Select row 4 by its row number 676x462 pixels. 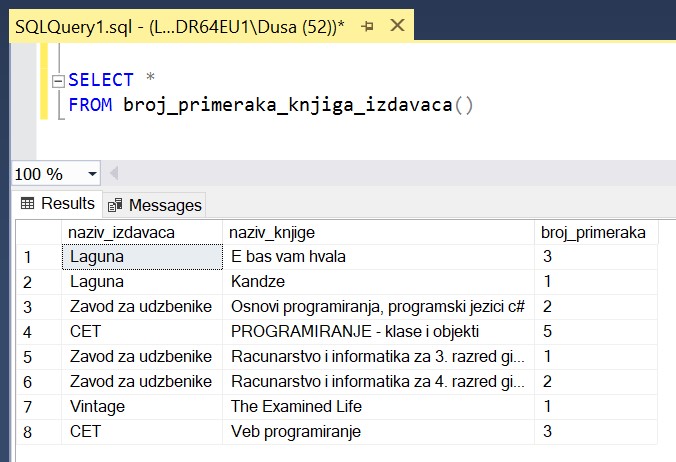coord(29,331)
